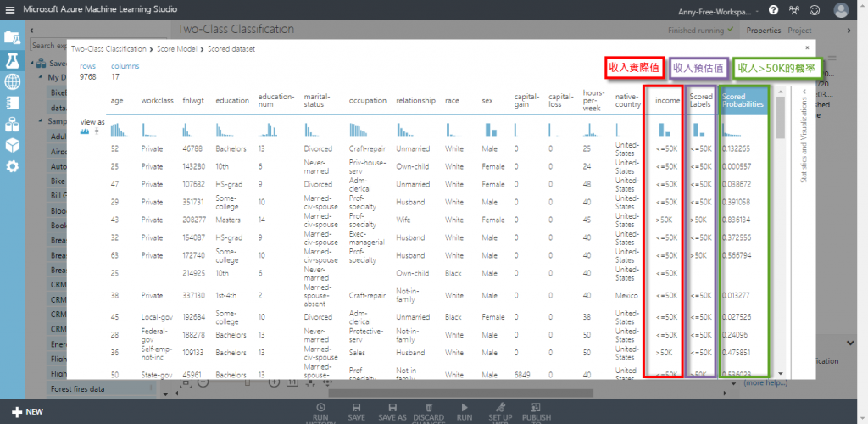Click the 6849 capital-gain cell
The height and width of the screenshot is (424, 868).
pyautogui.click(x=522, y=375)
